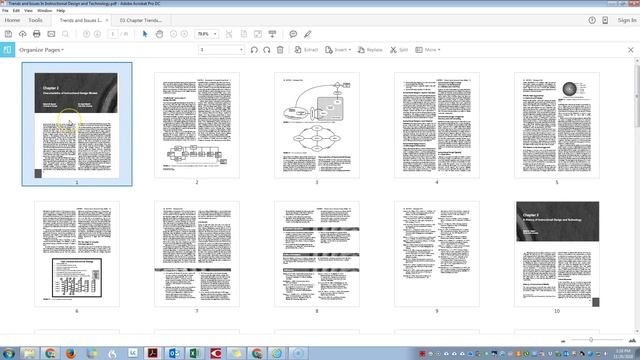This screenshot has width=640, height=360.
Task: Open Excel from the taskbar
Action: tap(194, 353)
